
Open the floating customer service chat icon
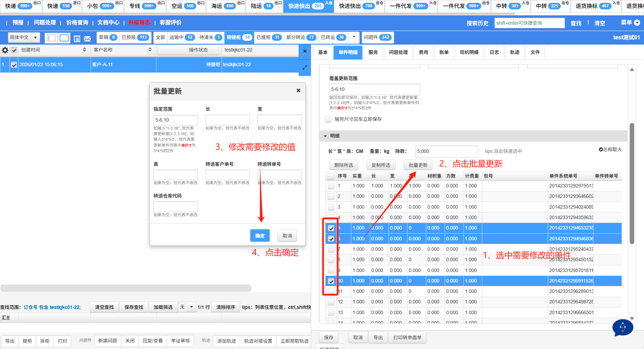click(622, 327)
